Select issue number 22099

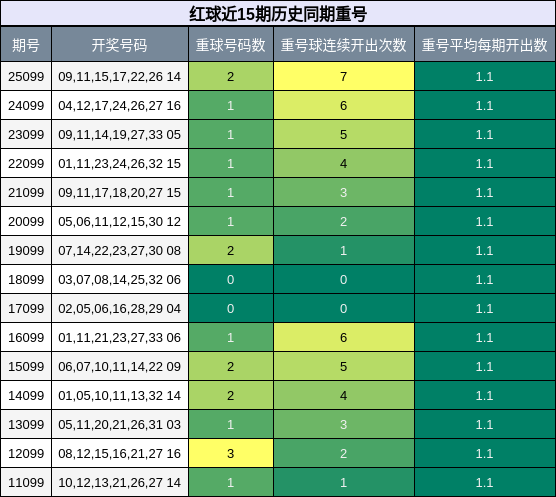point(26,164)
